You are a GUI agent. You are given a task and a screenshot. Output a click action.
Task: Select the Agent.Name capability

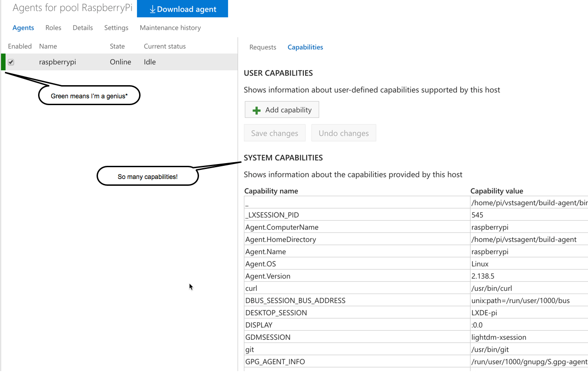(x=265, y=251)
